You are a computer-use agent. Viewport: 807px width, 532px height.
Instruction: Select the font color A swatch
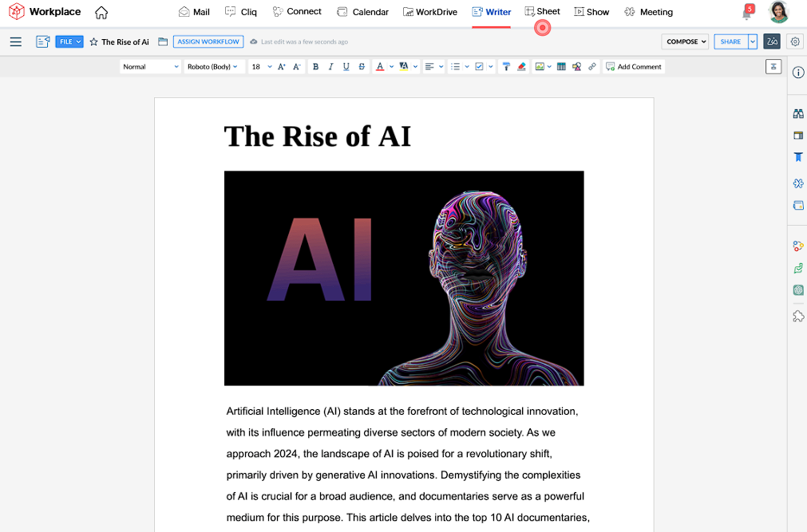coord(381,67)
